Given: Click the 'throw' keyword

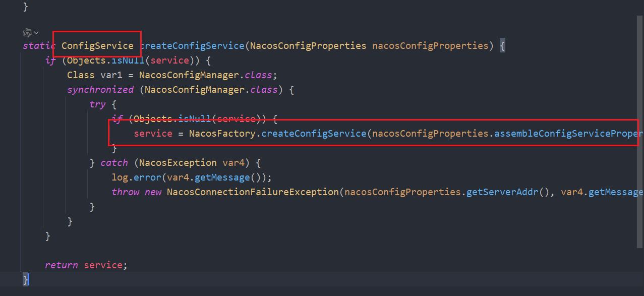Looking at the screenshot, I should 125,192.
